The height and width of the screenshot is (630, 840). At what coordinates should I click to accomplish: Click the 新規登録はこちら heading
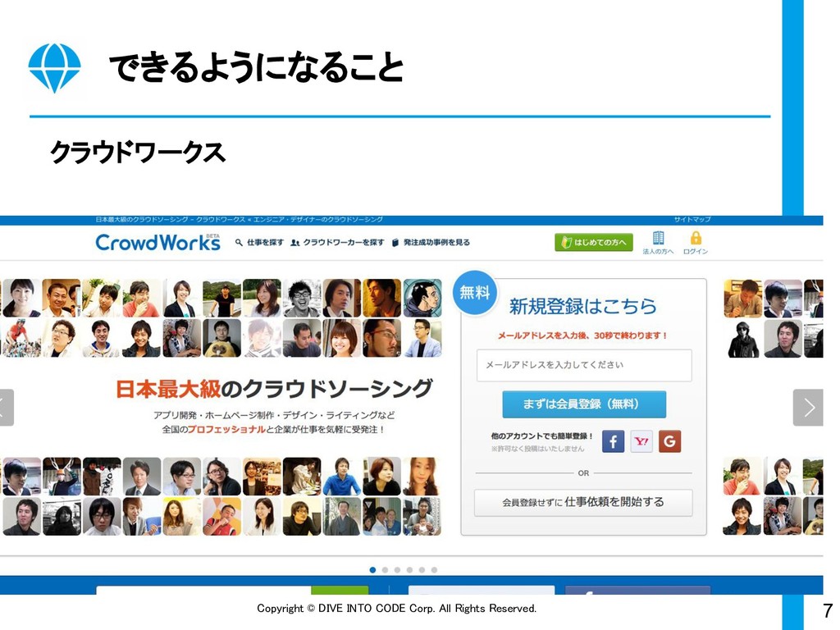[583, 306]
